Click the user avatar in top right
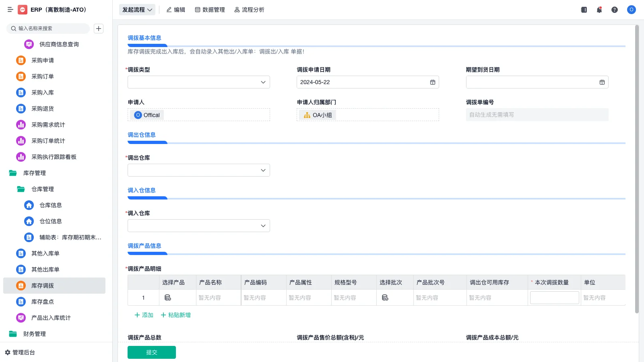This screenshot has width=644, height=362. 631,10
